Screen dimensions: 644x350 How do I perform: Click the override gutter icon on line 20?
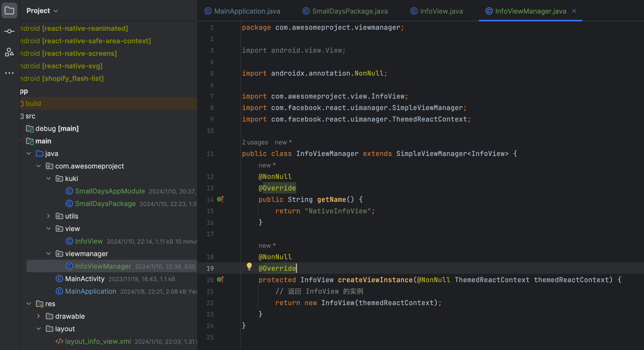[x=221, y=280]
